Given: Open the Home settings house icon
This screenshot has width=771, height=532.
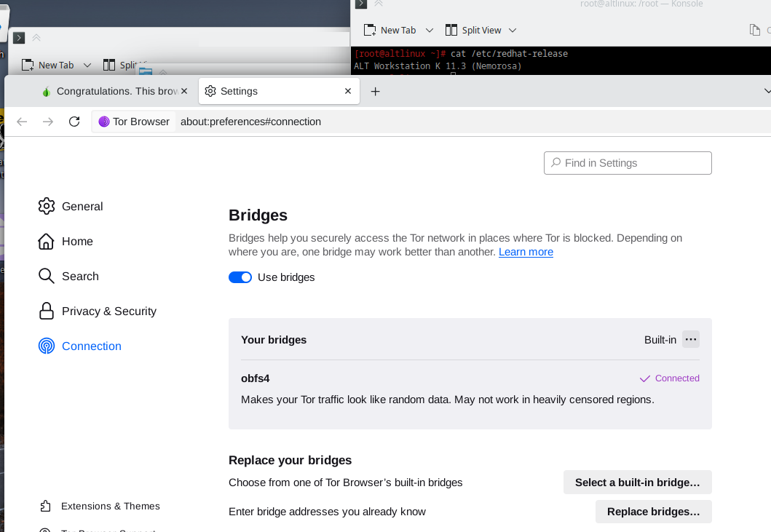Looking at the screenshot, I should 46,242.
